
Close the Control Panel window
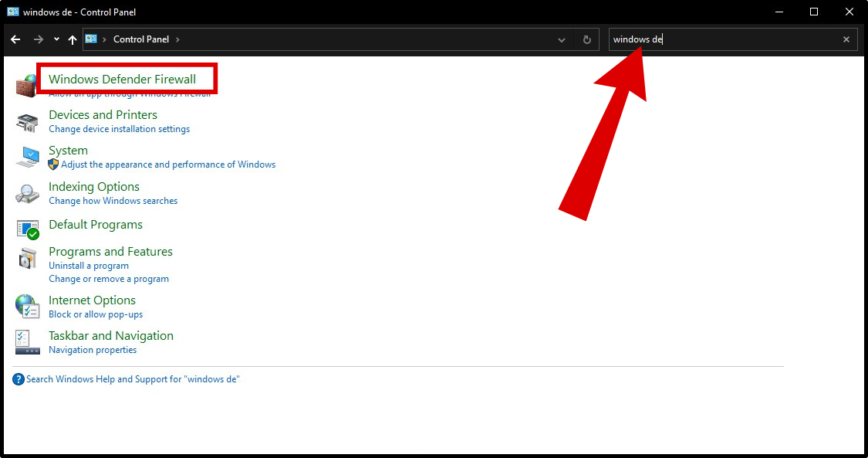[849, 12]
